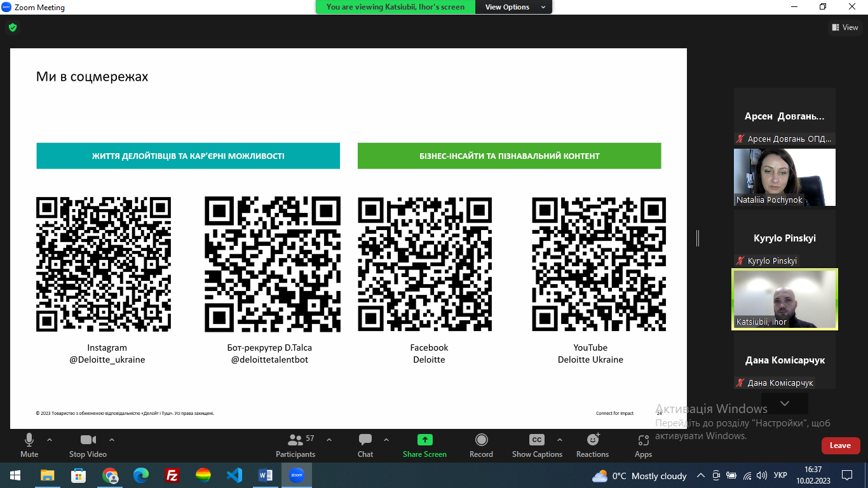Screen dimensions: 868x488
Task: Click the @deloittetalentbot text
Action: 269,360
